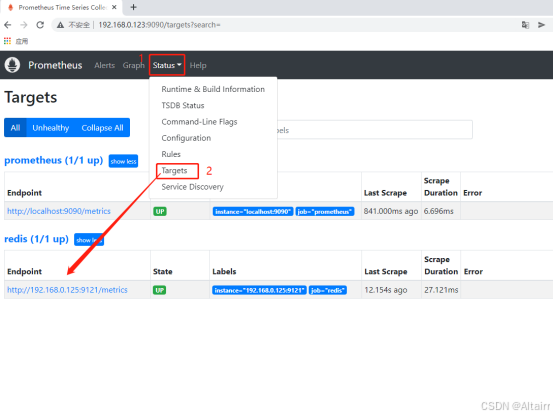554x417 pixels.
Task: Click the apps grid icon in bookmarks bar
Action: coord(7,41)
